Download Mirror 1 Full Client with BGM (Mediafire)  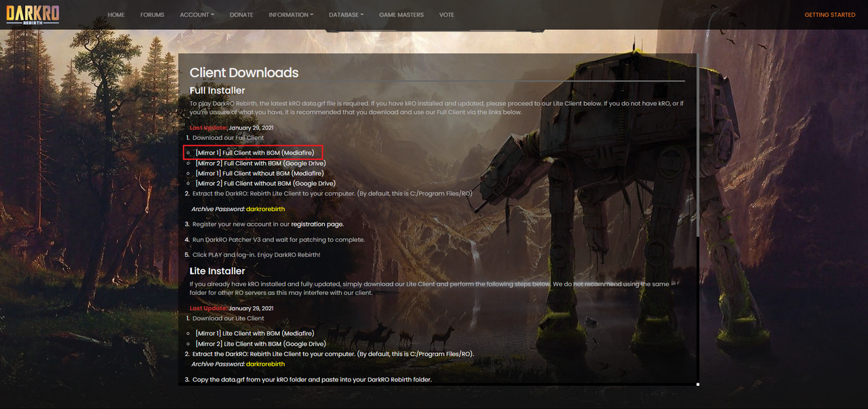(x=255, y=153)
